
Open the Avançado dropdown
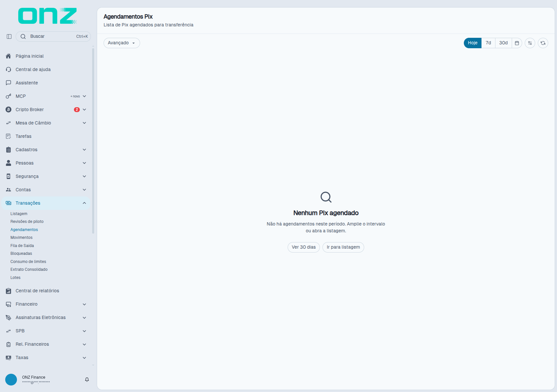click(122, 43)
